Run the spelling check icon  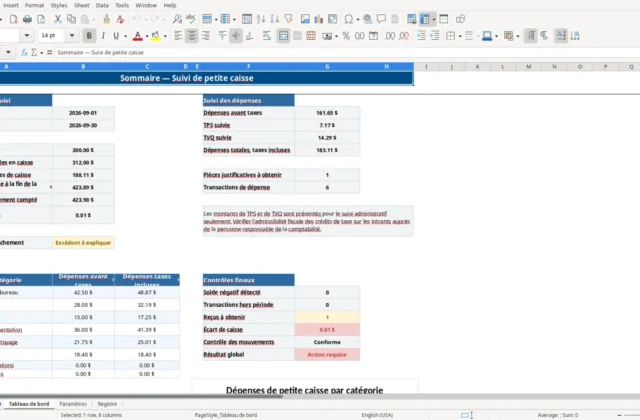[x=191, y=19]
